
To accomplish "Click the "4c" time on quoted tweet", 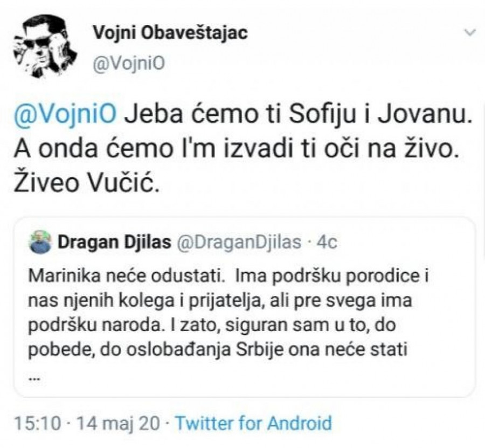I will coord(327,242).
